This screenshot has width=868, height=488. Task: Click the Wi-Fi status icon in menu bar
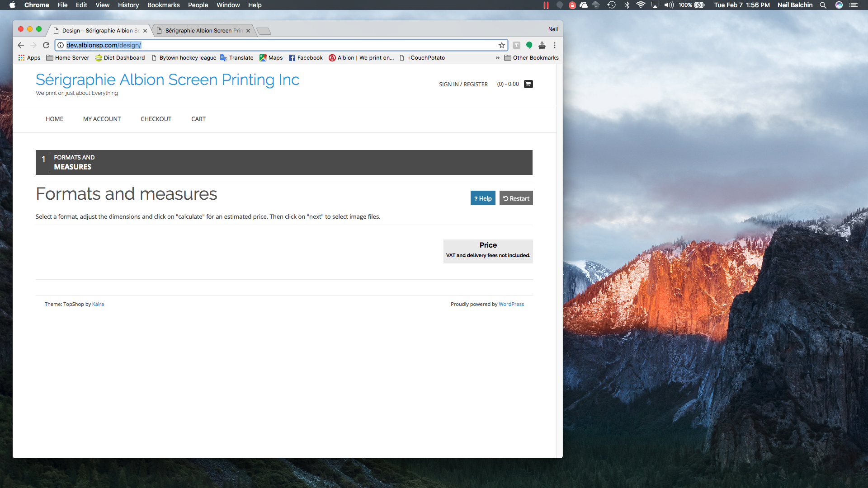(x=640, y=5)
